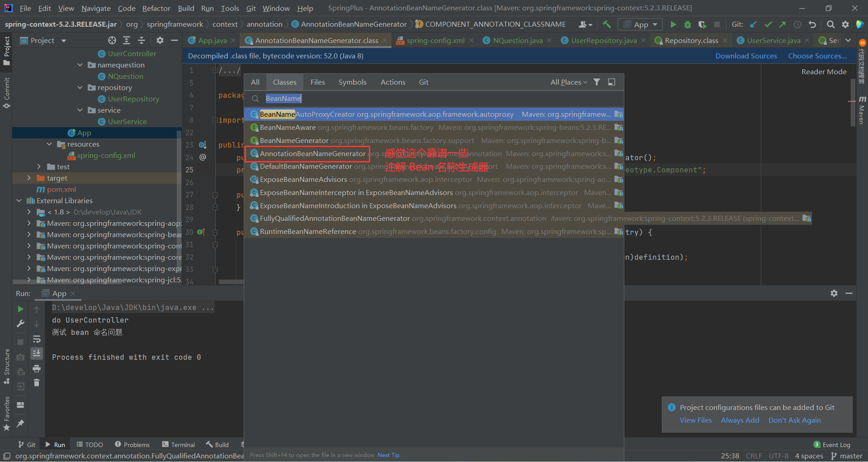Click master branch in status bar
Viewport: 868px width, 462px height.
click(847, 456)
